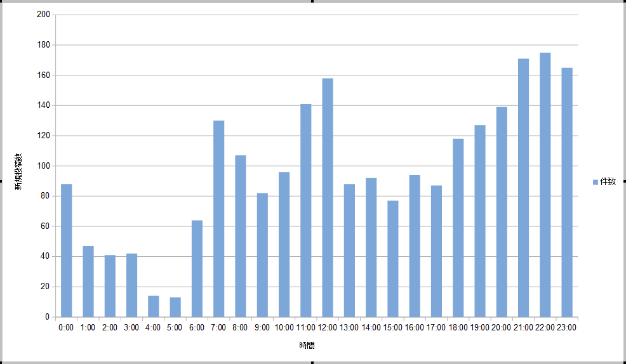Click the 0:00 label on the time axis

point(66,328)
